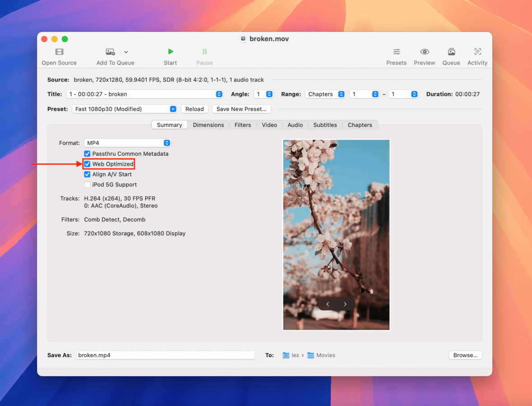This screenshot has height=406, width=532.
Task: Open the Title dropdown
Action: point(145,94)
